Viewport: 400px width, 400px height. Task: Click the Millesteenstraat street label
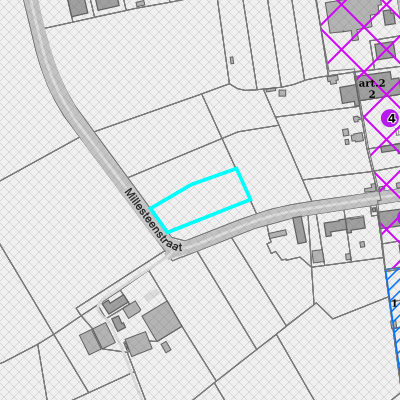(x=153, y=220)
